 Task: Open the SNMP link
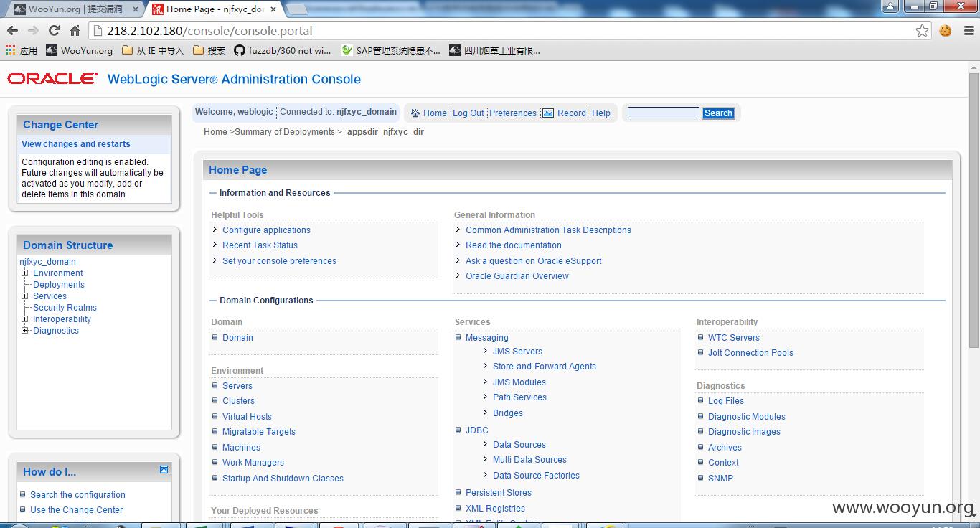pyautogui.click(x=720, y=478)
